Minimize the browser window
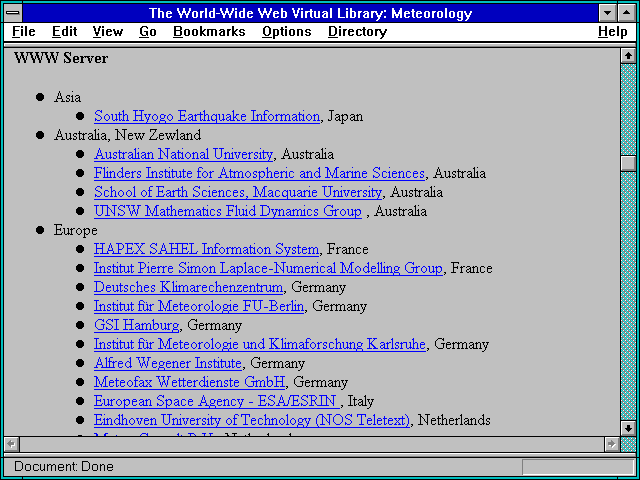This screenshot has height=480, width=640. pos(607,13)
